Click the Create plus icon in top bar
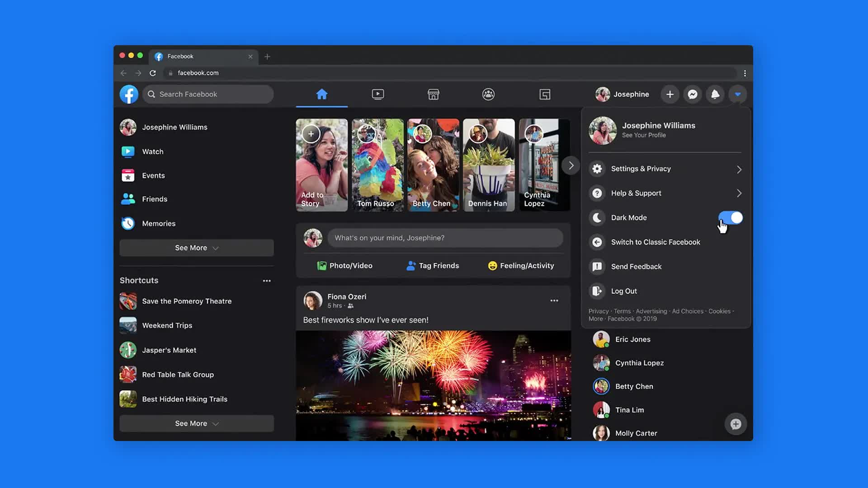868x488 pixels. (669, 94)
